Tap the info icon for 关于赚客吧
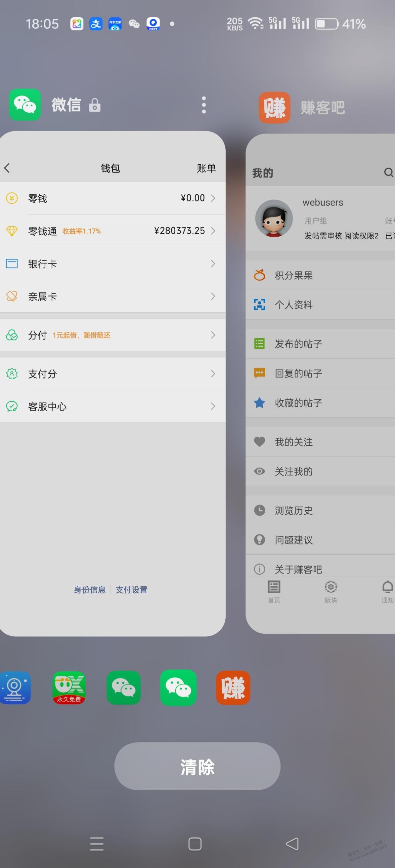 (259, 569)
